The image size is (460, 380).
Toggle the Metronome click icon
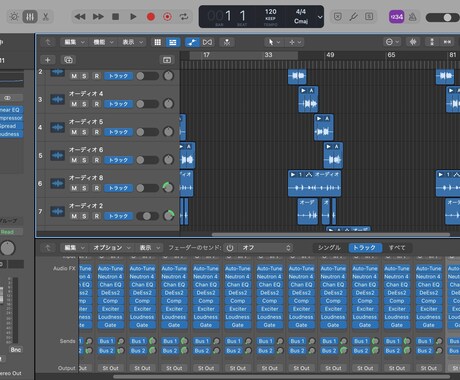412,17
